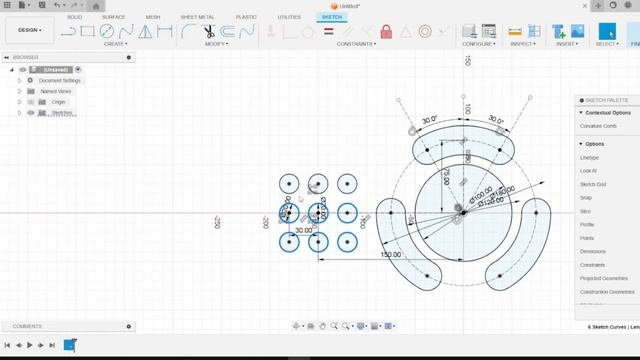Image resolution: width=640 pixels, height=360 pixels.
Task: Toggle visibility of the Sketches folder
Action: (31, 113)
